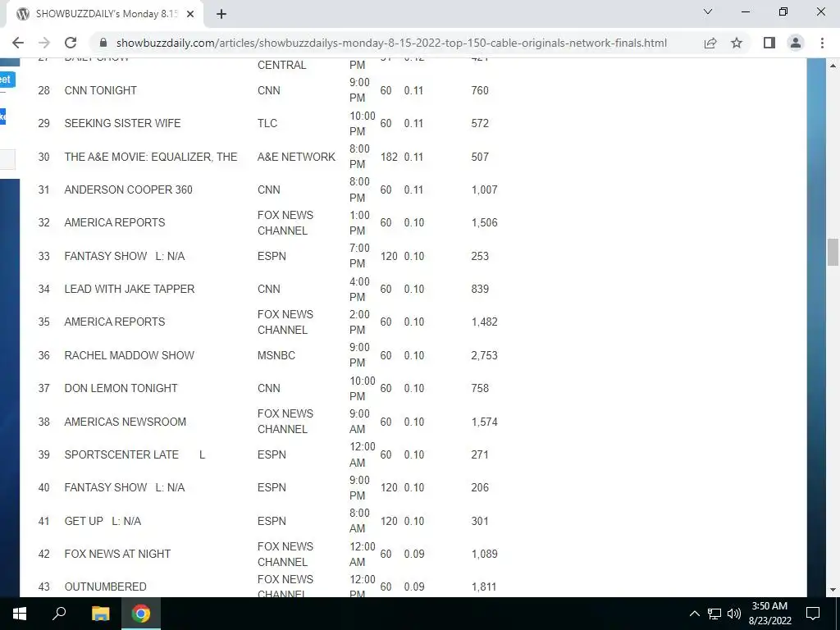Open the Chrome profile menu
Screen dimensions: 840x630
pos(796,43)
